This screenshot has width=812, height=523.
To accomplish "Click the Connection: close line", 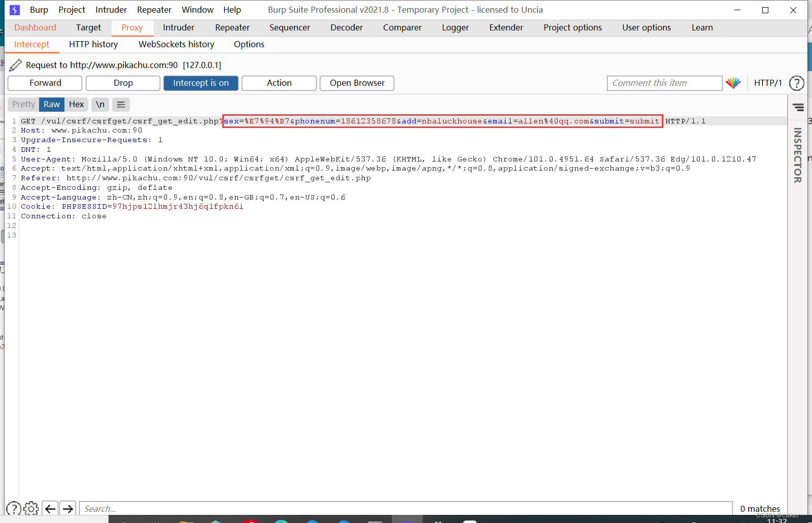I will coord(63,216).
